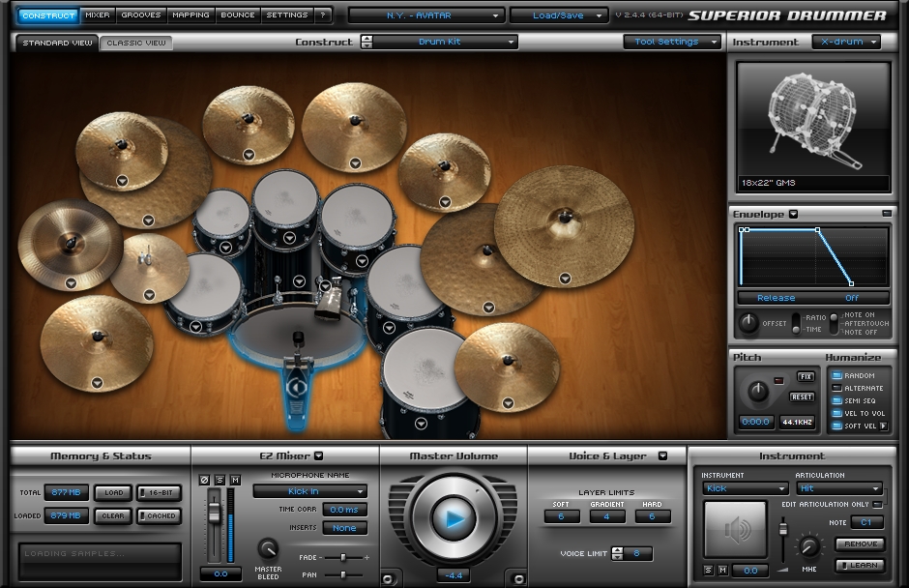Viewport: 909px width, 588px height.
Task: Open the china cymbal selector arrow
Action: [71, 283]
